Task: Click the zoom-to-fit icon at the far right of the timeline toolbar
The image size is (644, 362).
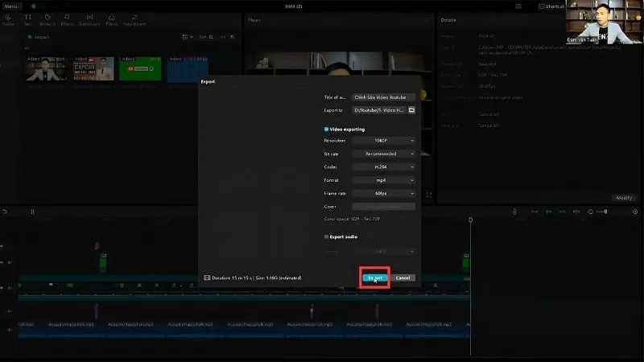Action: pos(635,212)
